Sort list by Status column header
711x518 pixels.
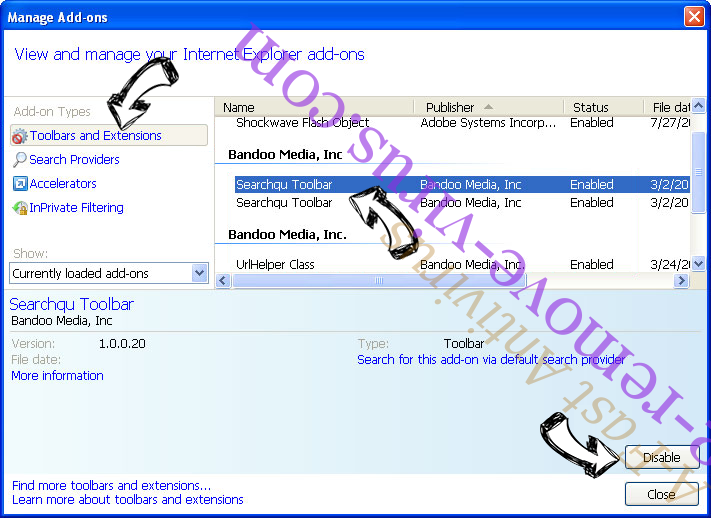tap(604, 108)
